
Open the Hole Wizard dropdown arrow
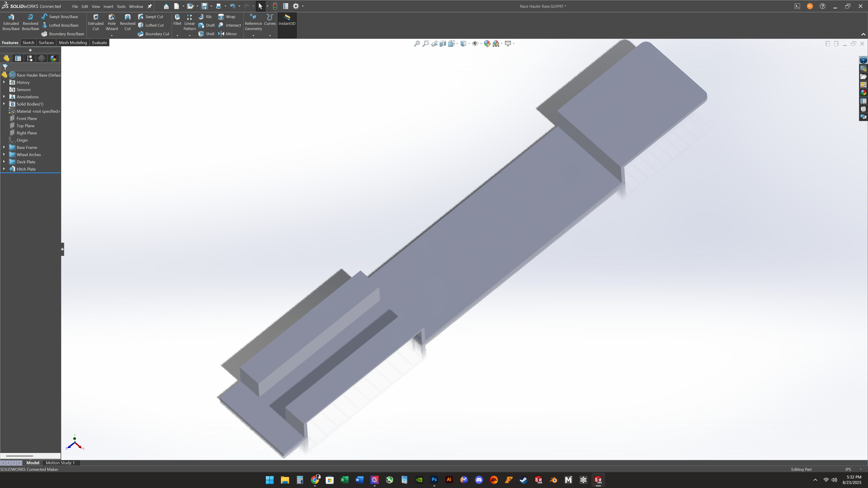(x=111, y=35)
